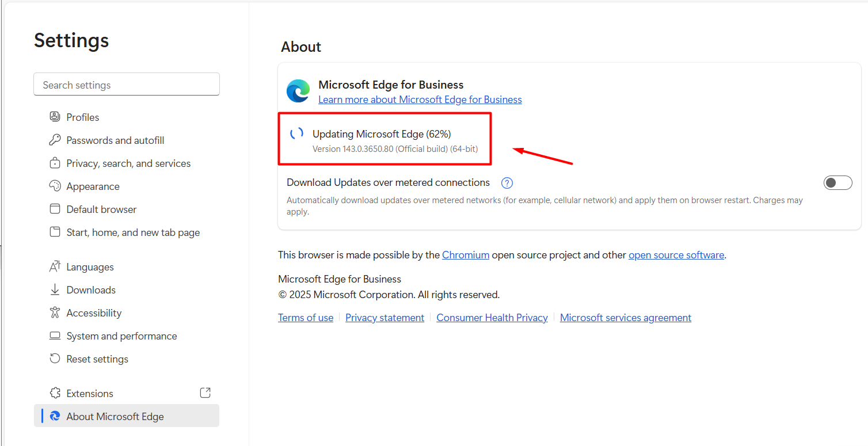Viewport: 868px width, 446px height.
Task: Click the Profiles icon in sidebar
Action: tap(55, 117)
